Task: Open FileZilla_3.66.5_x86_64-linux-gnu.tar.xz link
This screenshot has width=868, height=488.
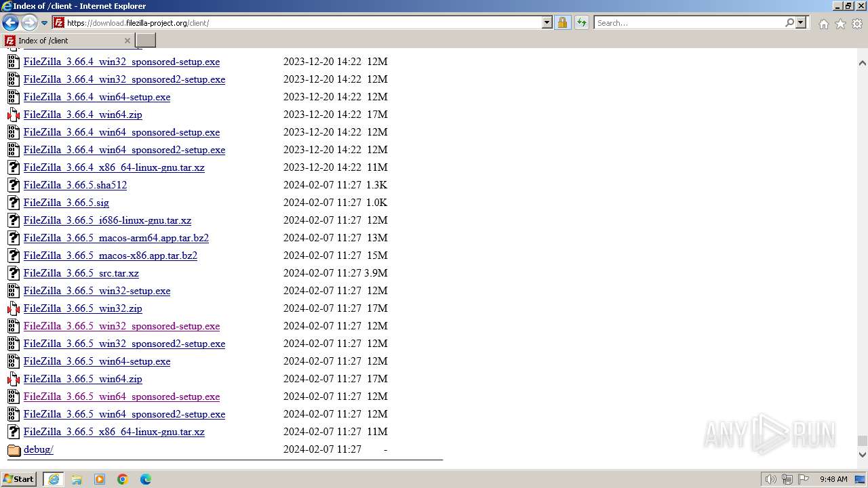Action: tap(114, 432)
